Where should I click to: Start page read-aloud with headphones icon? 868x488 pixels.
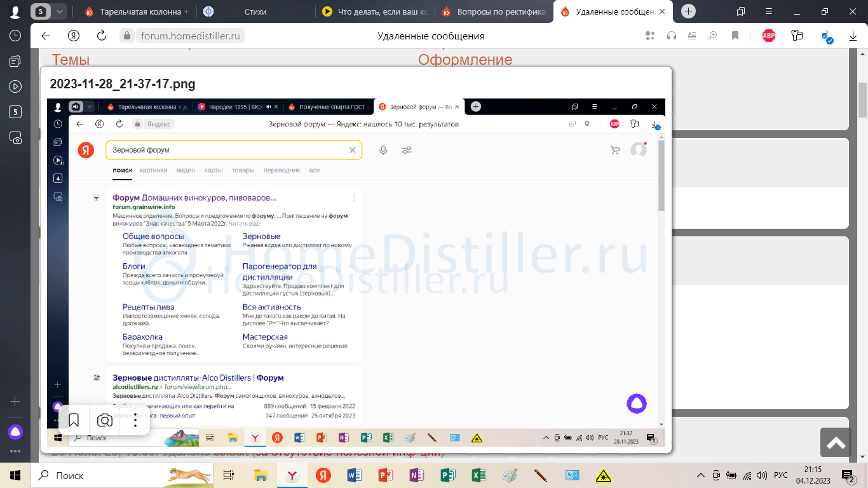(x=672, y=36)
